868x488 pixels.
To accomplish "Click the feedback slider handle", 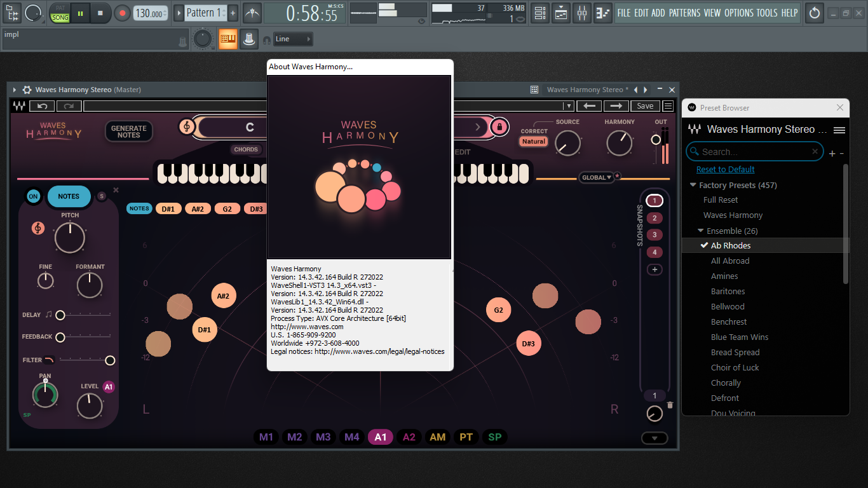I will tap(60, 337).
